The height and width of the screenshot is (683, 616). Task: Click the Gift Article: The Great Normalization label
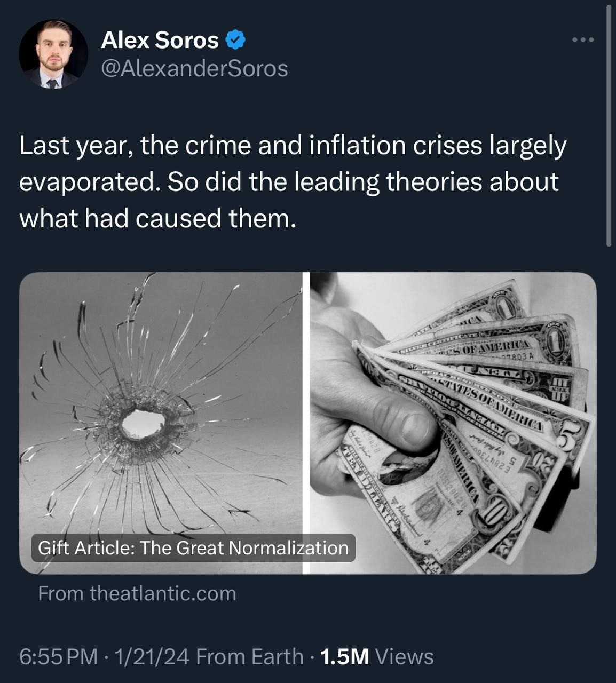[x=193, y=548]
